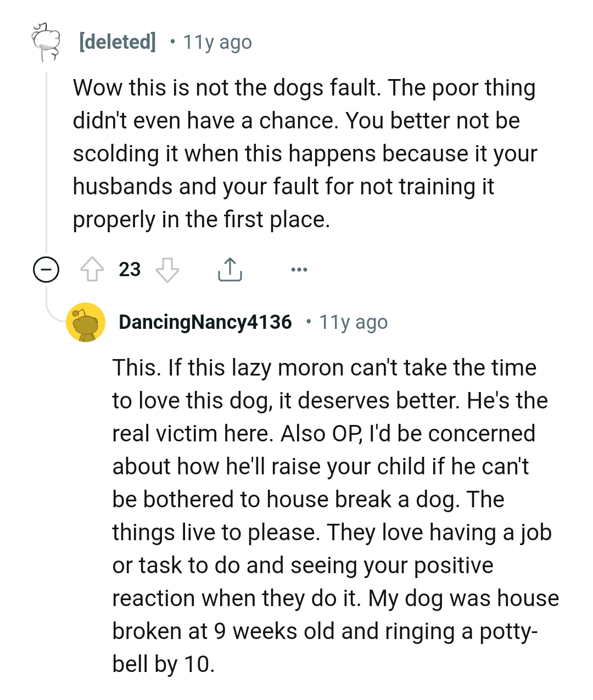593x700 pixels.
Task: Click the 11y ago timestamp on top comment
Action: pyautogui.click(x=216, y=41)
